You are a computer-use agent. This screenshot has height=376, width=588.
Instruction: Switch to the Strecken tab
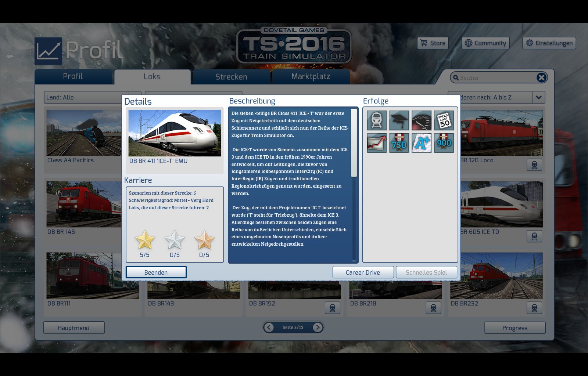pyautogui.click(x=232, y=77)
